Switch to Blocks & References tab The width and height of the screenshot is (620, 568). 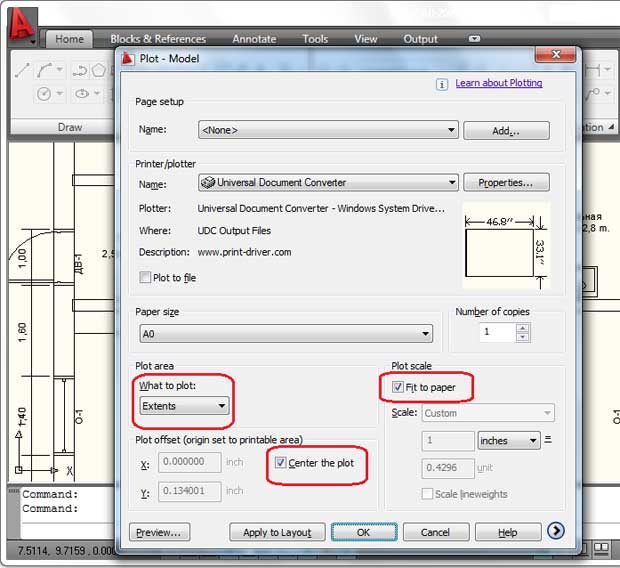tap(158, 39)
